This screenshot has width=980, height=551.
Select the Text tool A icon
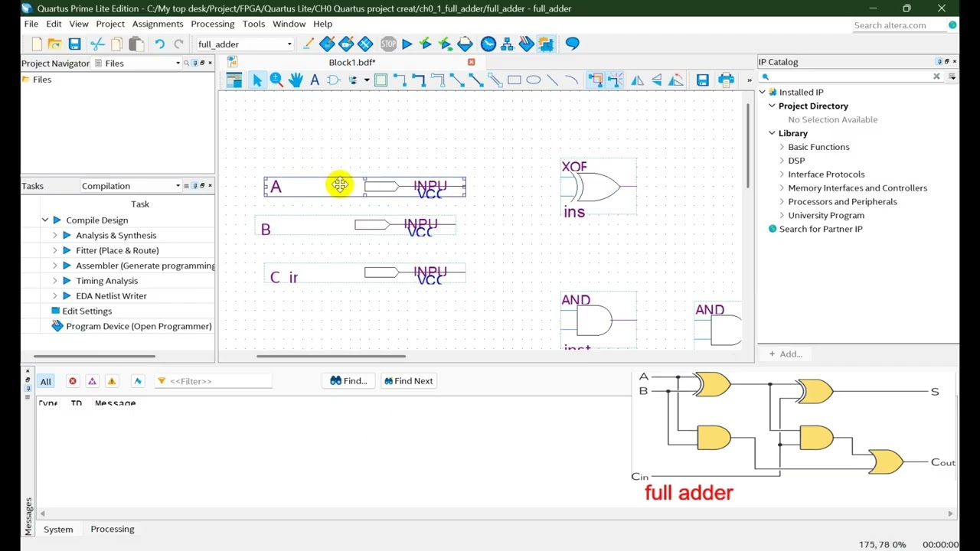tap(315, 80)
